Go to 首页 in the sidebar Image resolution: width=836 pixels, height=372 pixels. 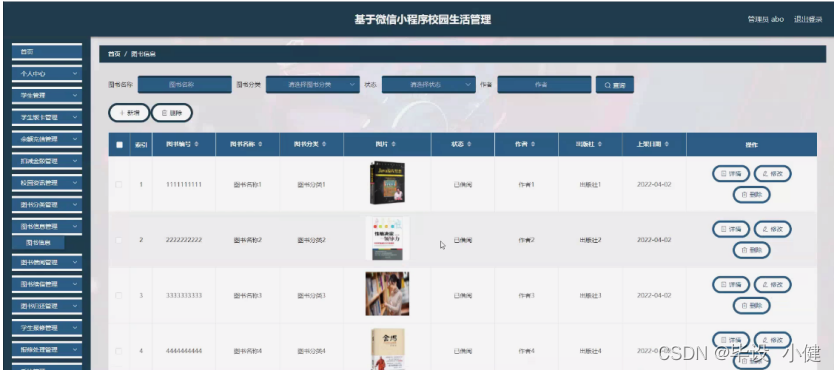(x=47, y=52)
